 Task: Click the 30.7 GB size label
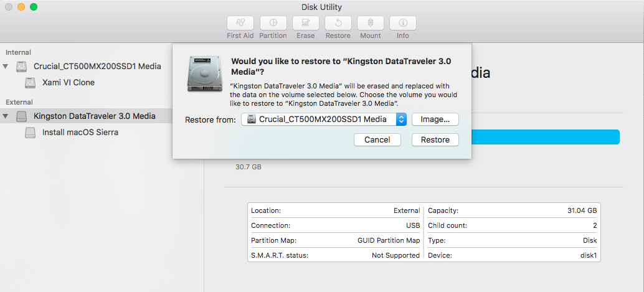click(249, 167)
